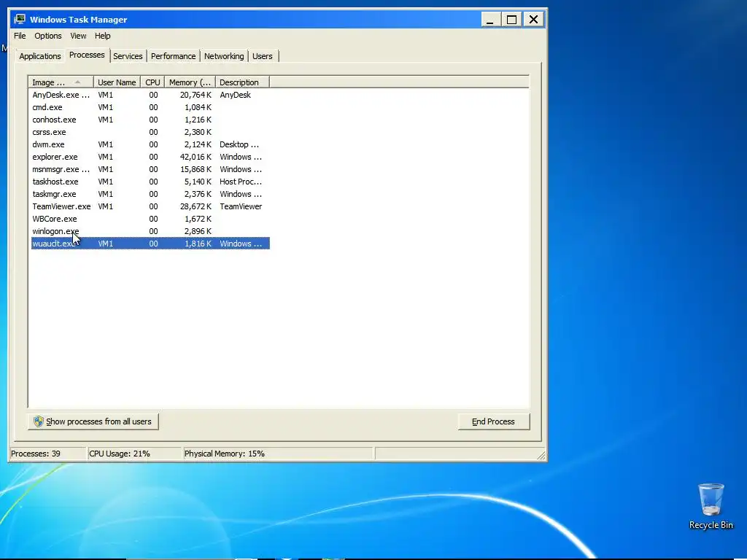Sort by Memory column header

click(190, 82)
